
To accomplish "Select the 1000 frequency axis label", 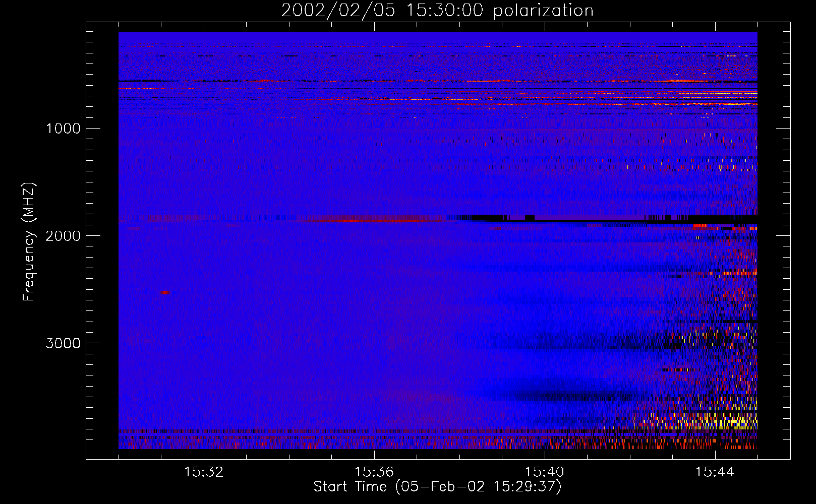I will [63, 129].
